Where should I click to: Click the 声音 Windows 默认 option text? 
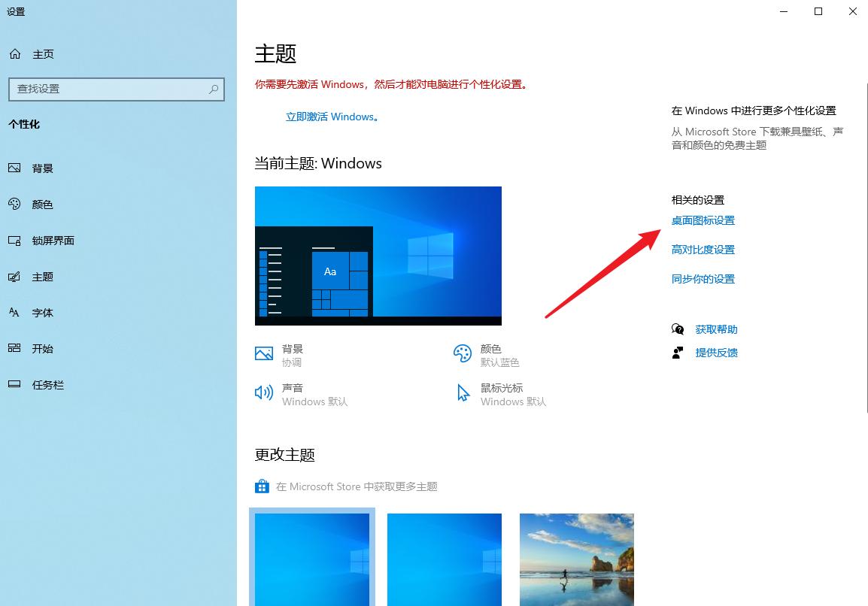(x=315, y=395)
